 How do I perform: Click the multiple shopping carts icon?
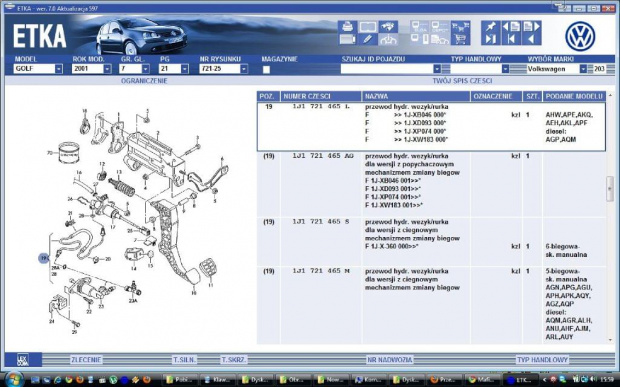point(460,27)
